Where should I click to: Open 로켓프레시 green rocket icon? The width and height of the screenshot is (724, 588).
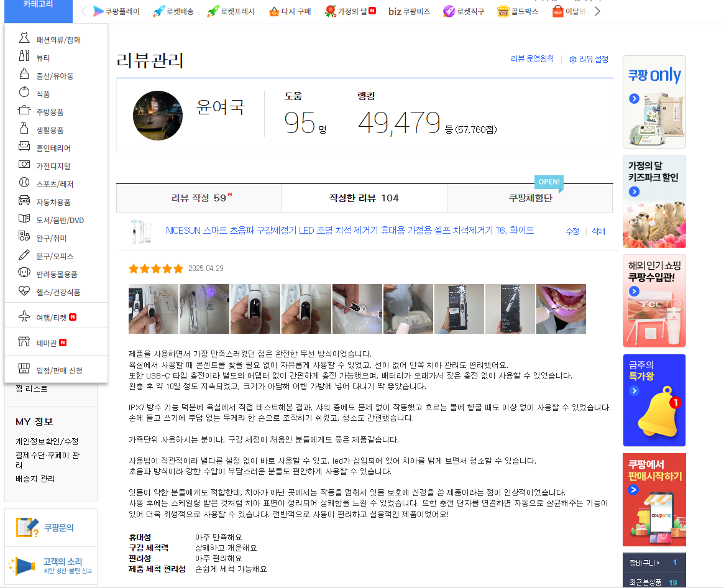(x=213, y=11)
